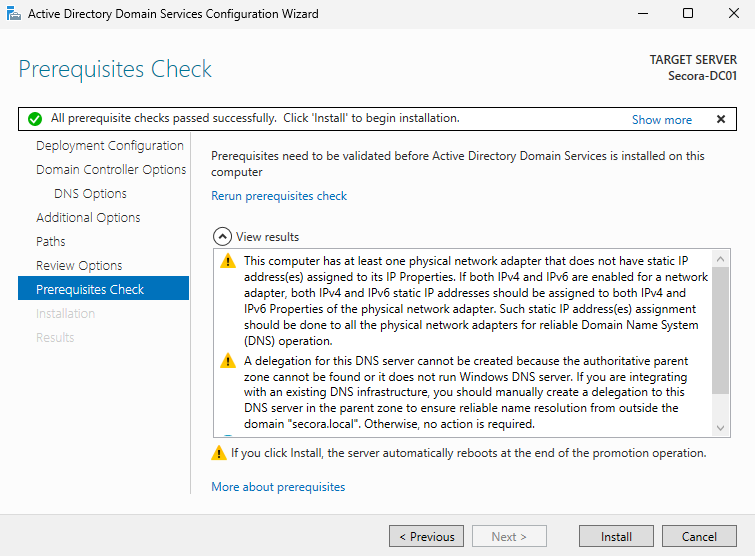Click the green success checkmark icon

[x=35, y=119]
